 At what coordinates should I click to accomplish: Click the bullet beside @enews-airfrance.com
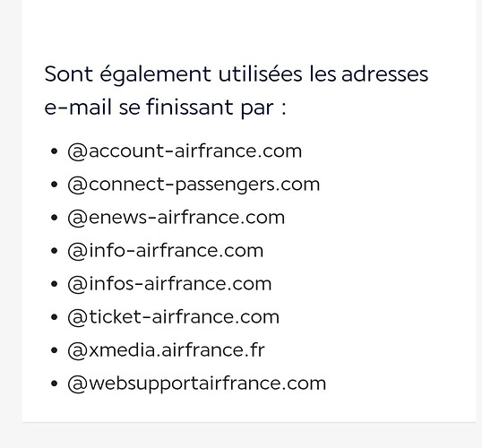pos(54,218)
